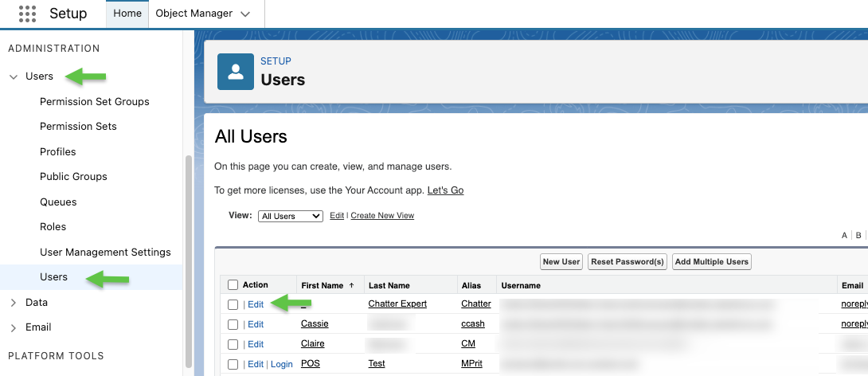This screenshot has width=868, height=376.
Task: Sort by the First Name column header
Action: [323, 286]
